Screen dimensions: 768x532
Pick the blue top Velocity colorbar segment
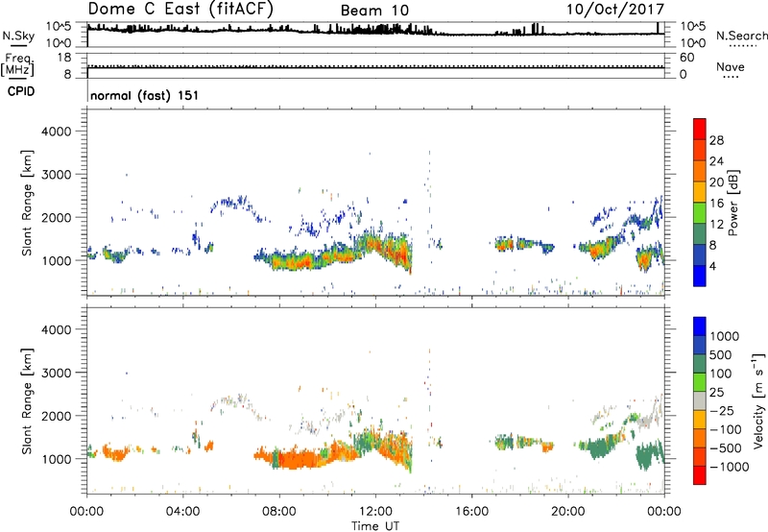700,326
